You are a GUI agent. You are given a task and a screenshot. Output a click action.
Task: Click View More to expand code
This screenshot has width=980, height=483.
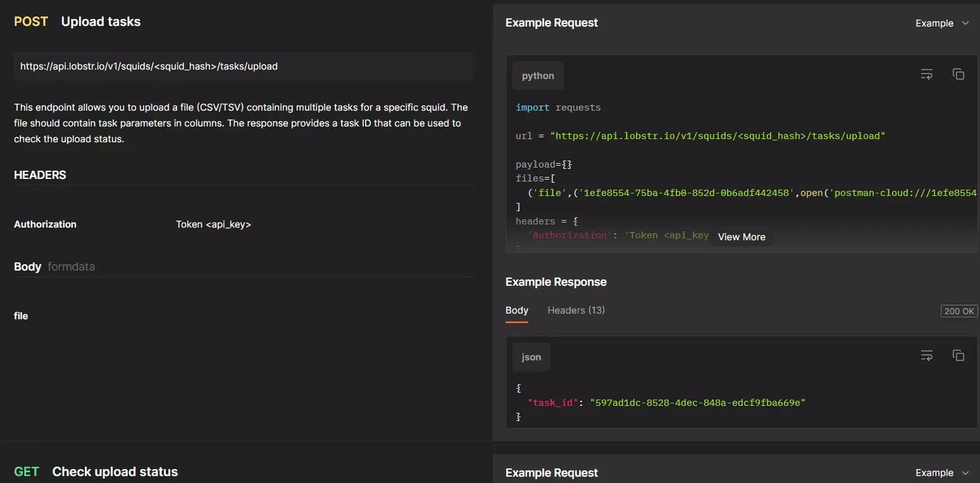click(741, 237)
